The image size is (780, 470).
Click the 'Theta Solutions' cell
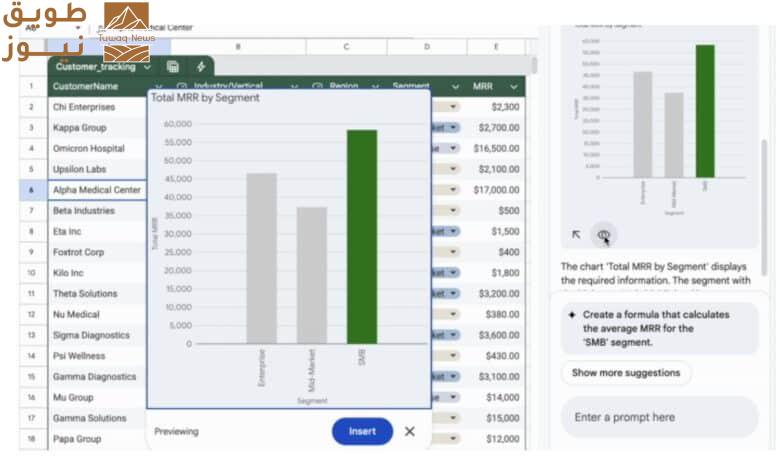coord(98,293)
